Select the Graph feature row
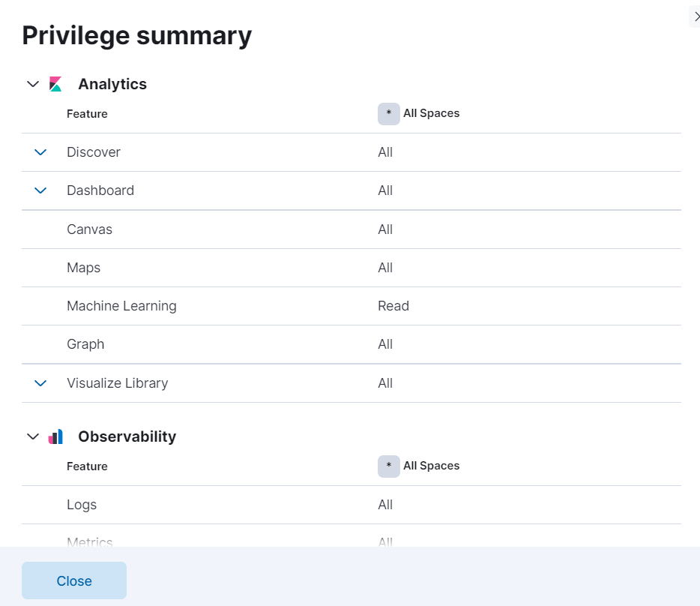This screenshot has height=606, width=700. coord(85,344)
